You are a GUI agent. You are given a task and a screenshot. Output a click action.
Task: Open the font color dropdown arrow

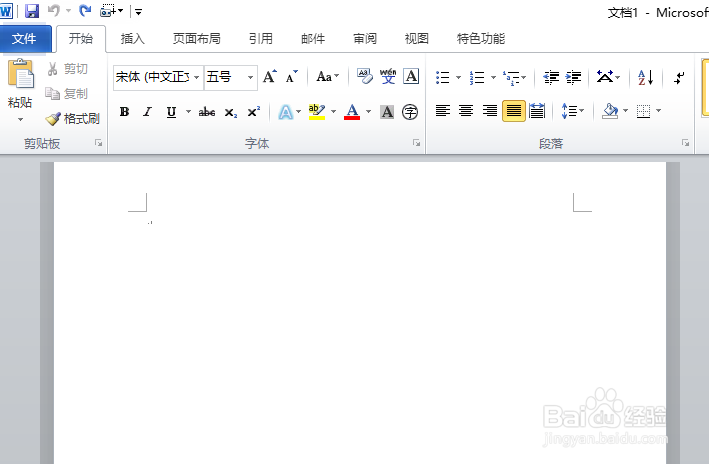369,112
